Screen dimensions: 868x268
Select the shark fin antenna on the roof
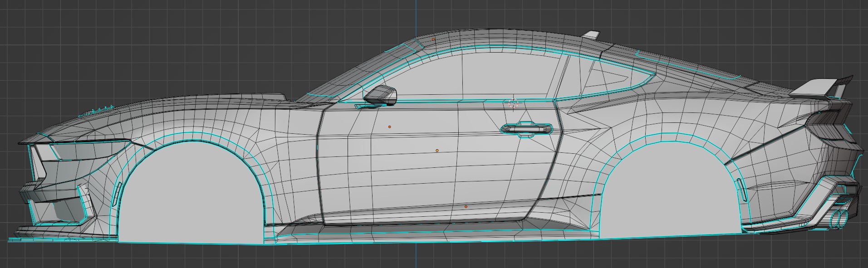[x=591, y=35]
